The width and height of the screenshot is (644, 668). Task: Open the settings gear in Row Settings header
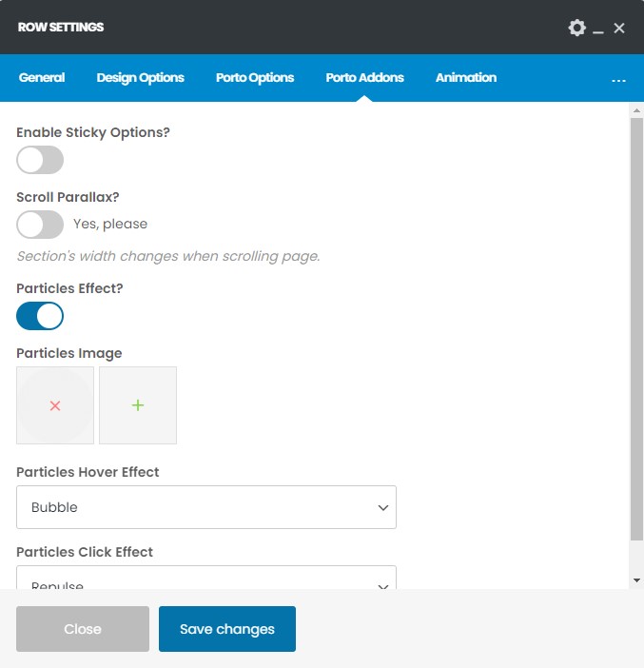point(576,28)
